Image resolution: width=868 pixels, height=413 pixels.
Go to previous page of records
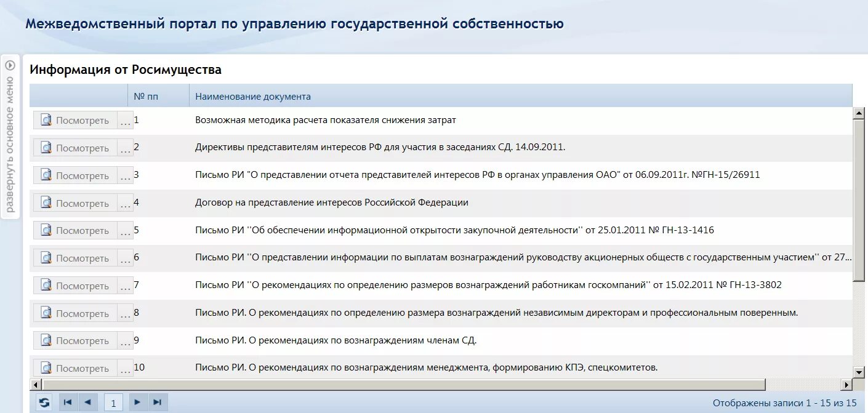87,403
